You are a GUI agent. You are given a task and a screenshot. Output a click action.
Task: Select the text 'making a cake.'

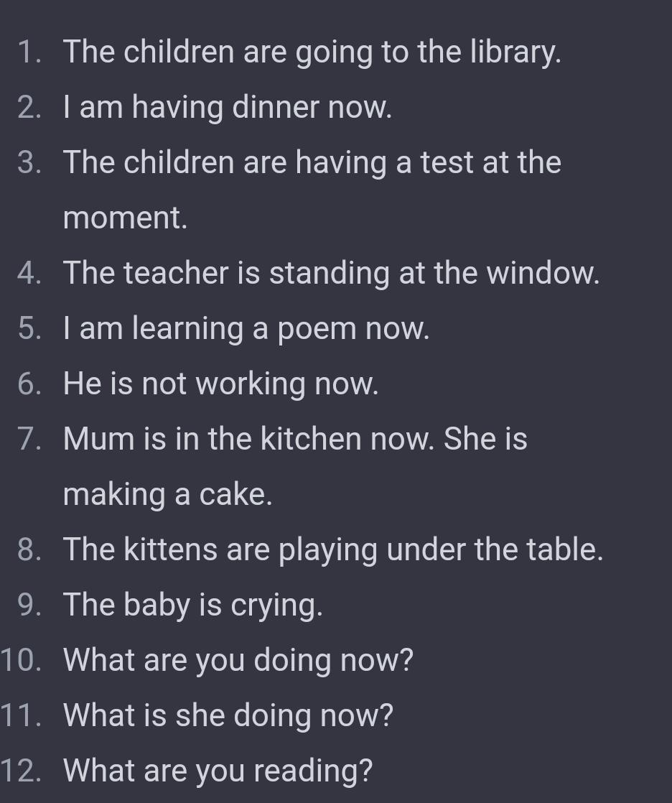pyautogui.click(x=168, y=494)
